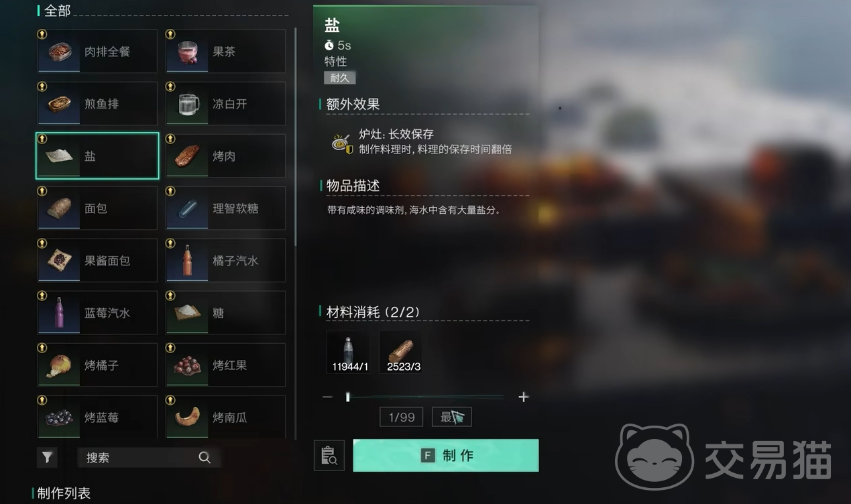Image resolution: width=851 pixels, height=504 pixels.
Task: Pick the 凉白开 recipe icon
Action: click(x=188, y=105)
